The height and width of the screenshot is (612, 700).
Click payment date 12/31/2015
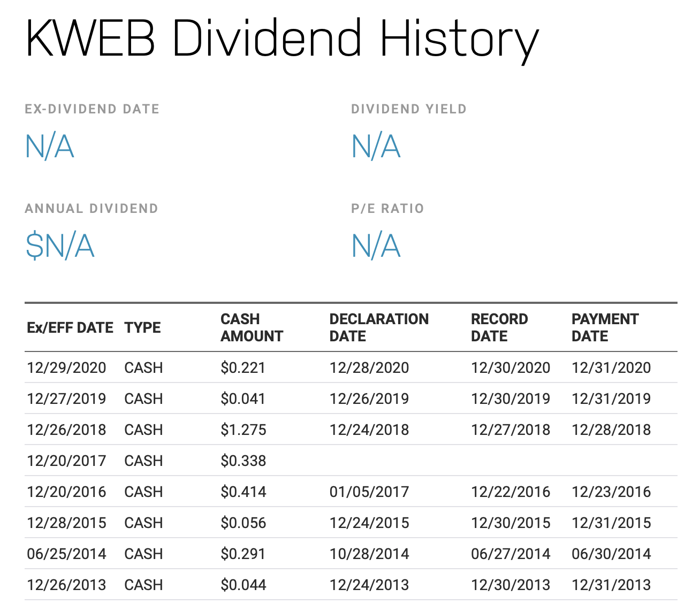pos(611,523)
